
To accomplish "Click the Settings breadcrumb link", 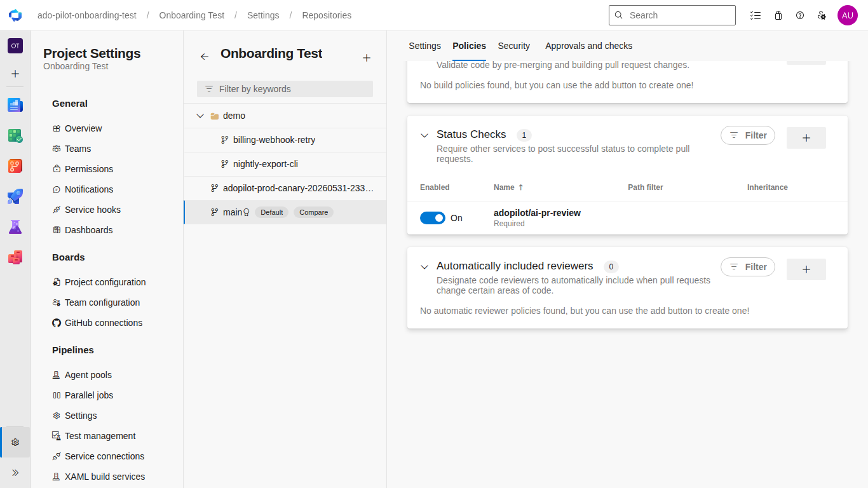I will coord(263,15).
